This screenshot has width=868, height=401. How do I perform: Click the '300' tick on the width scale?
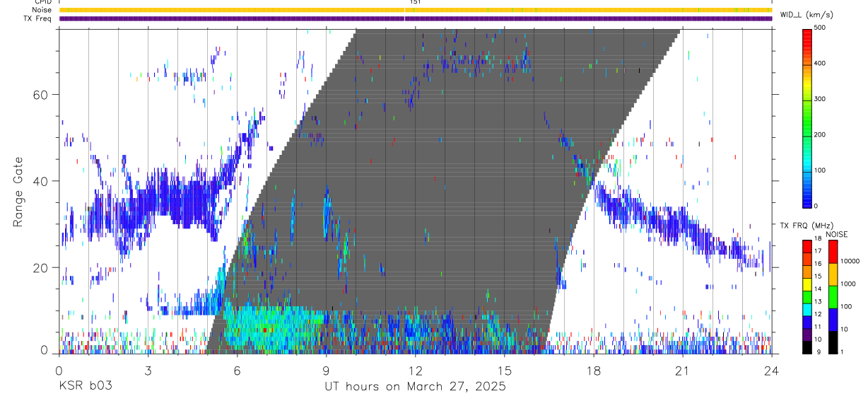click(821, 99)
